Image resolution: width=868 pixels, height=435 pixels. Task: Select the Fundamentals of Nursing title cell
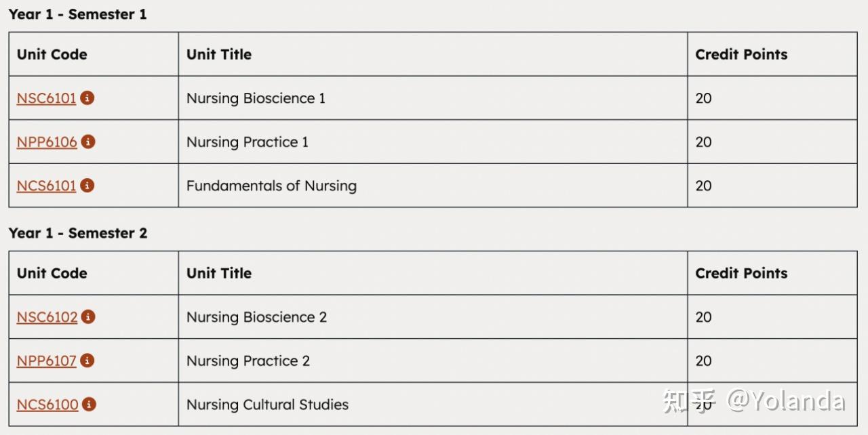(x=433, y=186)
